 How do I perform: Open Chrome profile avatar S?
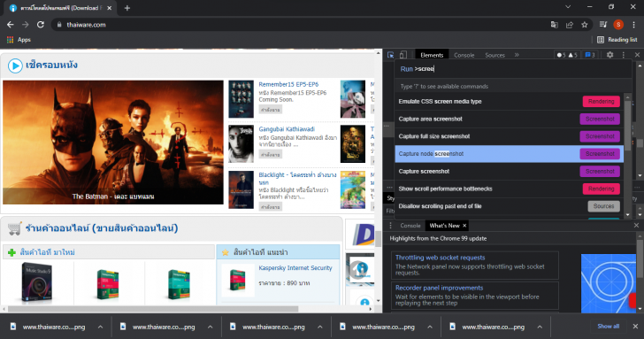(x=618, y=25)
